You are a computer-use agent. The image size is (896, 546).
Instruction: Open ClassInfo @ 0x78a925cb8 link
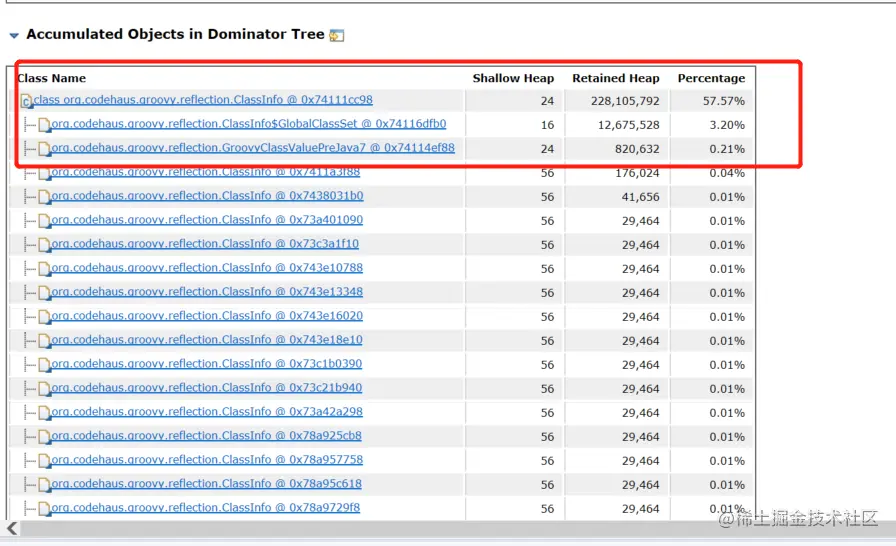coord(206,436)
